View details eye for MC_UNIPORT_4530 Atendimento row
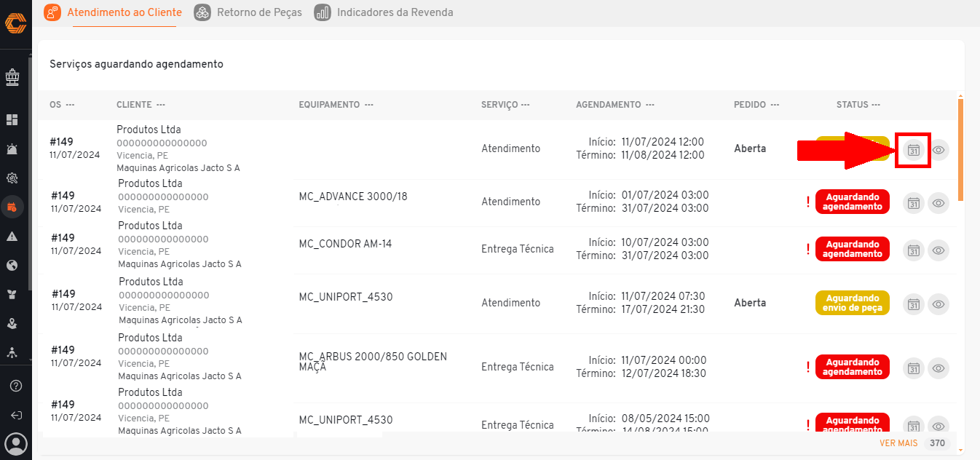 [x=939, y=304]
